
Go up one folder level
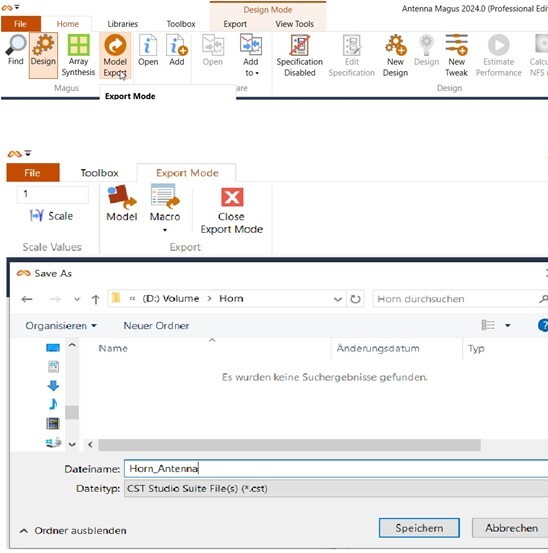(95, 299)
